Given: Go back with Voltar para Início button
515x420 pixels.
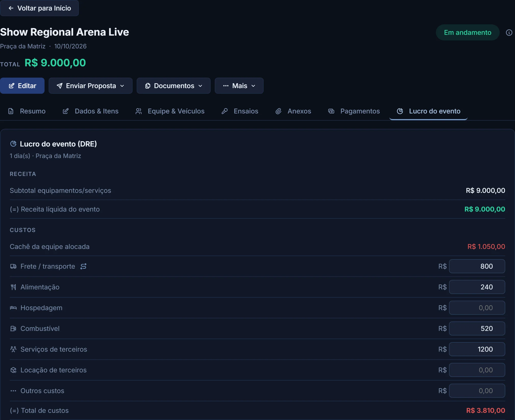Looking at the screenshot, I should click(x=39, y=8).
